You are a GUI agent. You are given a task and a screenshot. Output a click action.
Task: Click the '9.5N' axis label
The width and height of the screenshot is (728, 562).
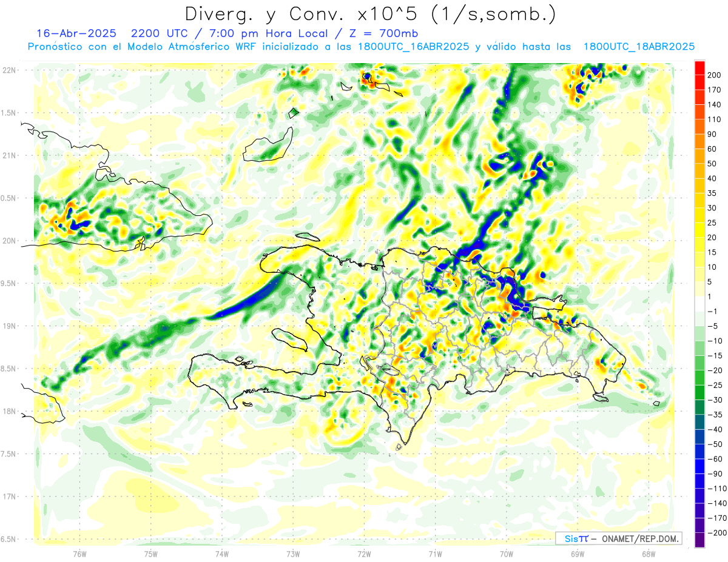pyautogui.click(x=9, y=284)
